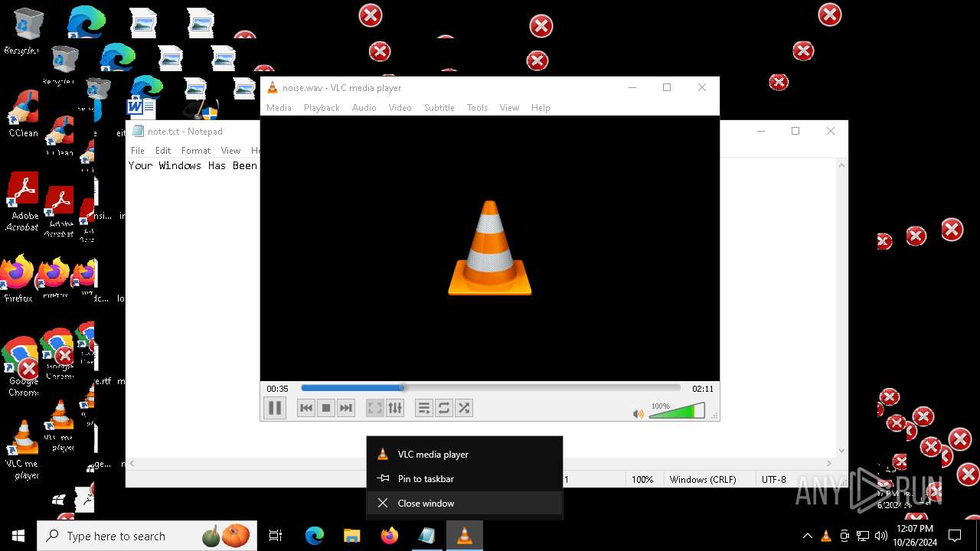Open Notepad's File menu
980x551 pixels.
point(138,151)
